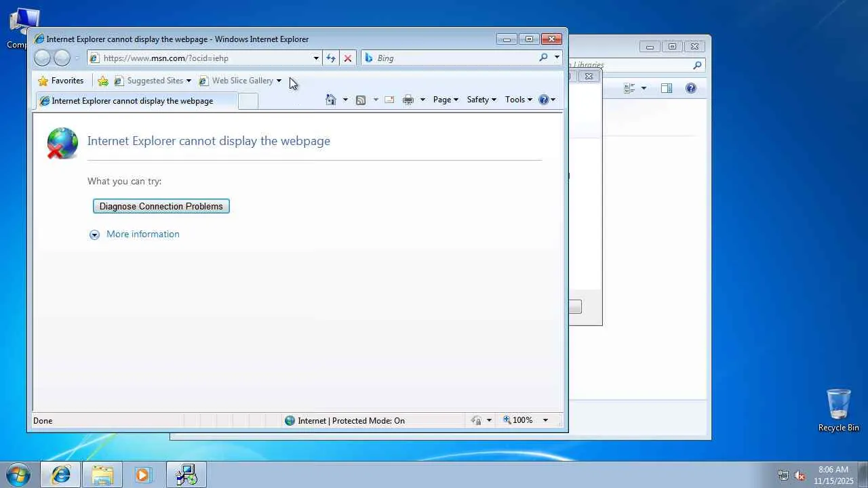Open the Windows Start menu
This screenshot has width=868, height=488.
point(18,474)
